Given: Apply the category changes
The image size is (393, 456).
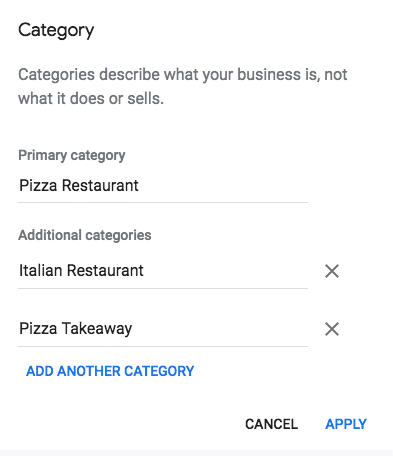Looking at the screenshot, I should point(346,424).
